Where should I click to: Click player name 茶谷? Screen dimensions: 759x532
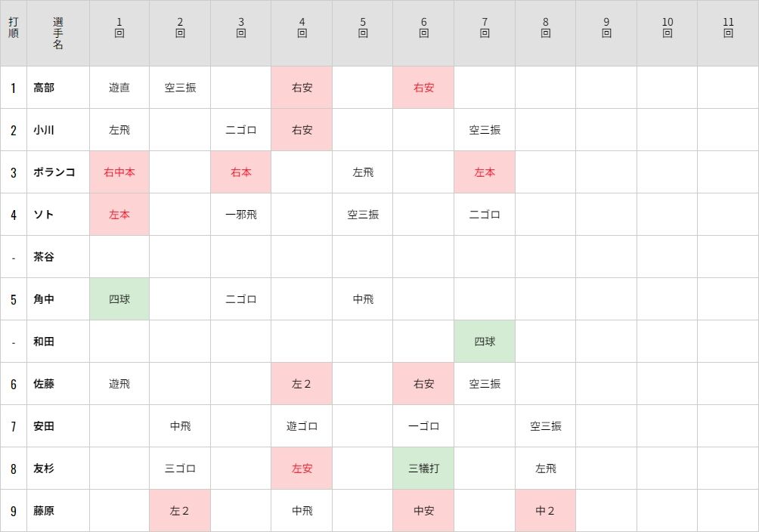[x=44, y=257]
